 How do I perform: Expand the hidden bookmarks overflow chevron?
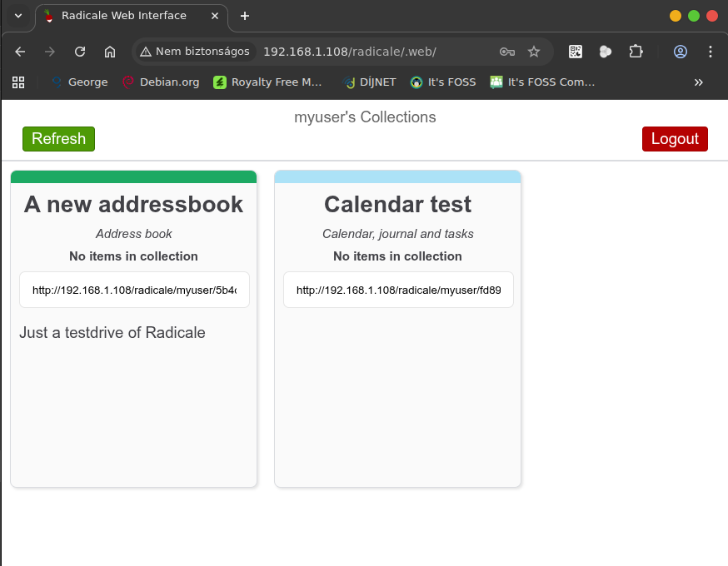coord(698,82)
